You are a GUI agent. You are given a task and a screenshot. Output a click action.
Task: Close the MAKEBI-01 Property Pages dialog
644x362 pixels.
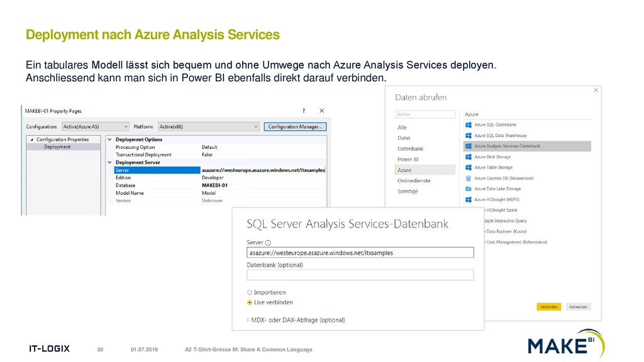click(321, 111)
